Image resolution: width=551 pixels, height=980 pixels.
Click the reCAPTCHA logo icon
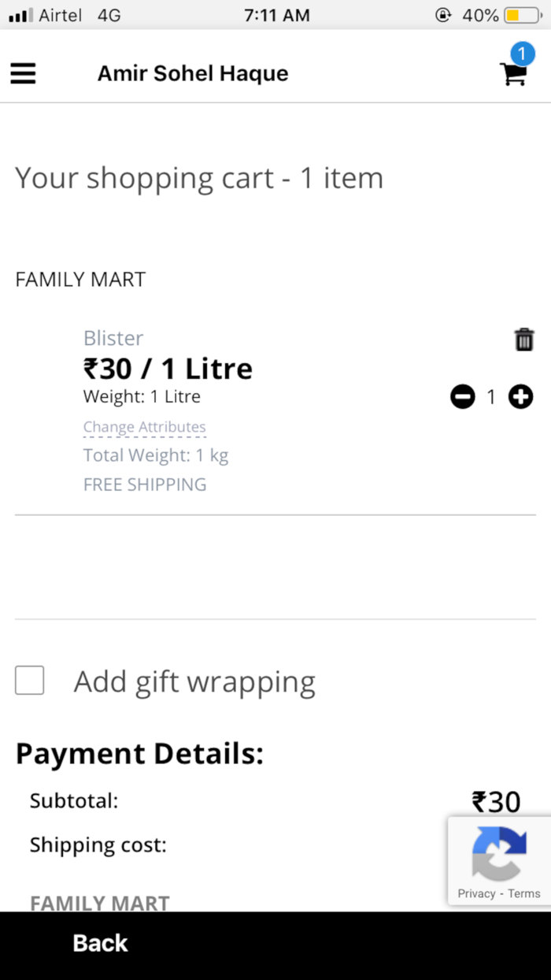pos(499,852)
